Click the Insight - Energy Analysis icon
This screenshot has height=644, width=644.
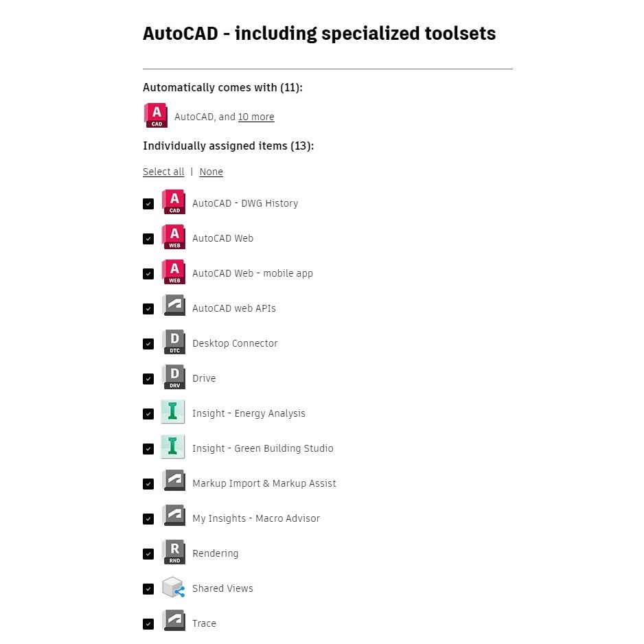pos(173,413)
